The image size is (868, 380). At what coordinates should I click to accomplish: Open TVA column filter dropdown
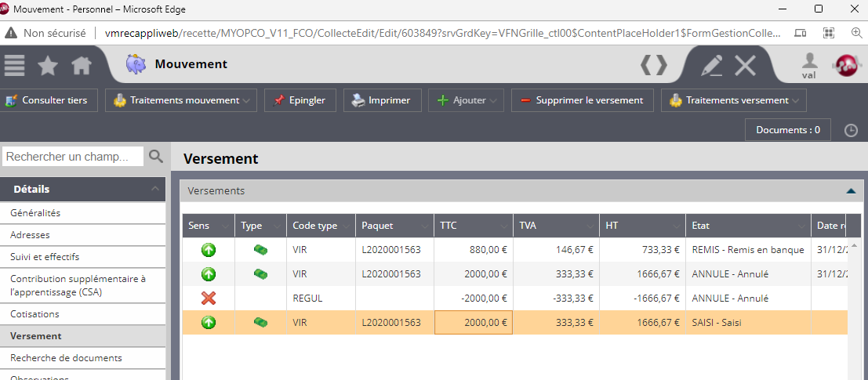click(x=590, y=226)
